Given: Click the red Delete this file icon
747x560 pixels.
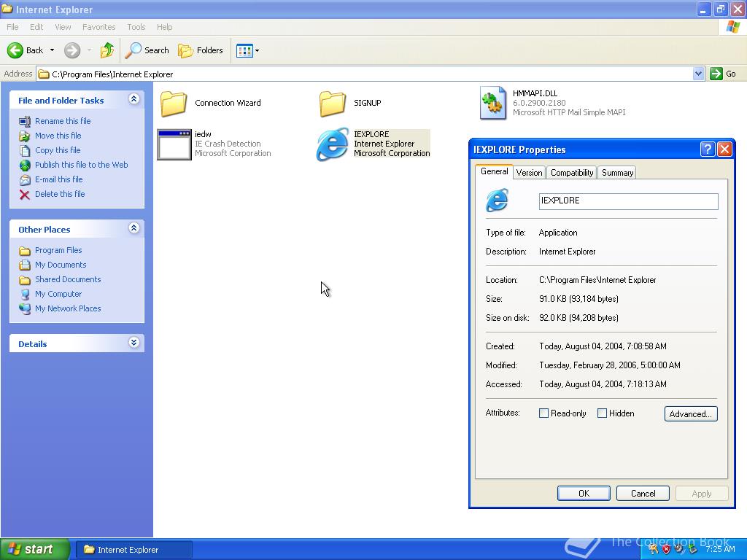Looking at the screenshot, I should pyautogui.click(x=25, y=194).
